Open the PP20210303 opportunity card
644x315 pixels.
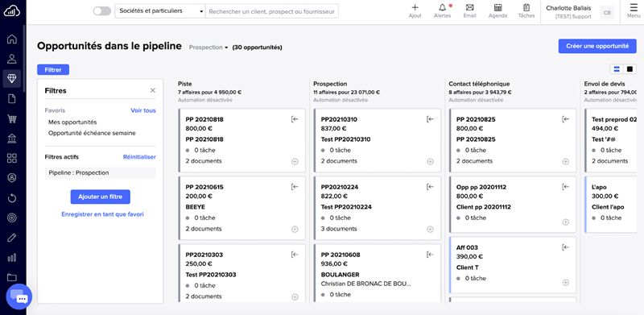point(242,273)
